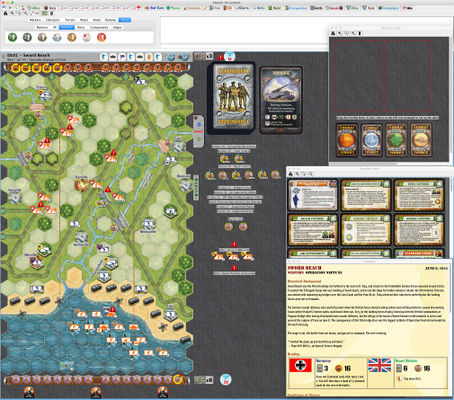This screenshot has width=454, height=400.
Task: Open the Campaigns toolbar button
Action: pos(389,8)
